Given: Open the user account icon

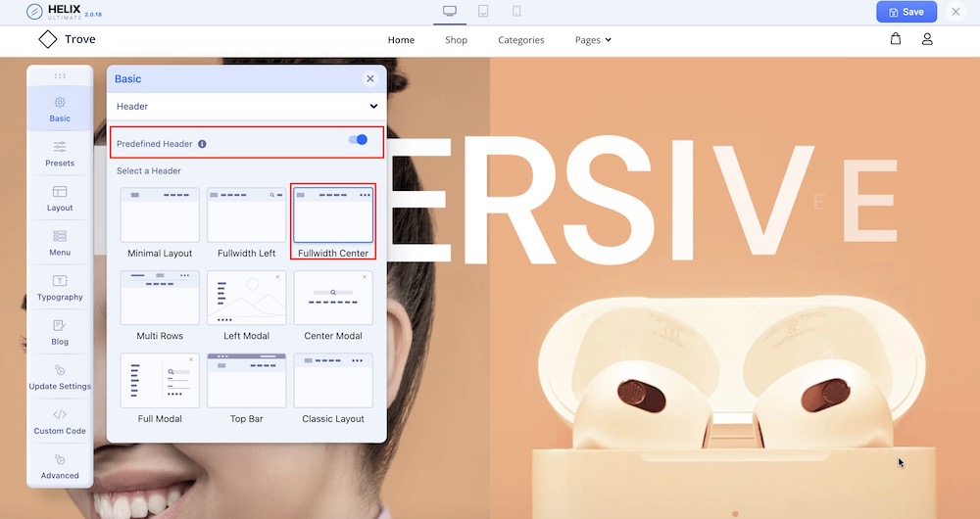Looking at the screenshot, I should click(x=927, y=39).
